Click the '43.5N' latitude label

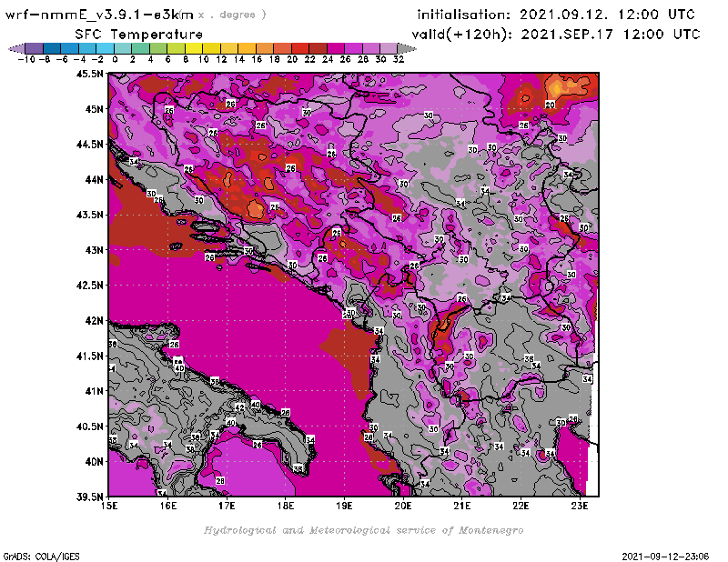point(89,215)
